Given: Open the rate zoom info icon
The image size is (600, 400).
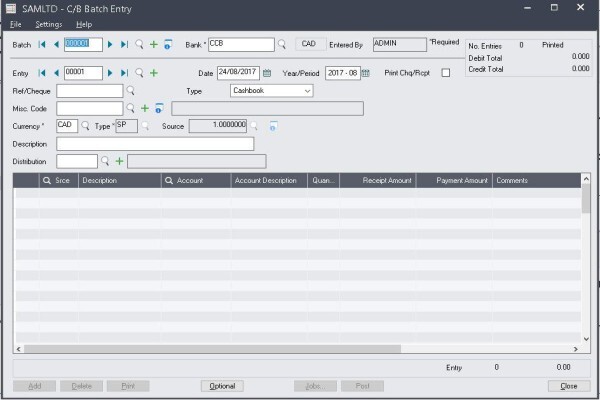Looking at the screenshot, I should pos(273,126).
